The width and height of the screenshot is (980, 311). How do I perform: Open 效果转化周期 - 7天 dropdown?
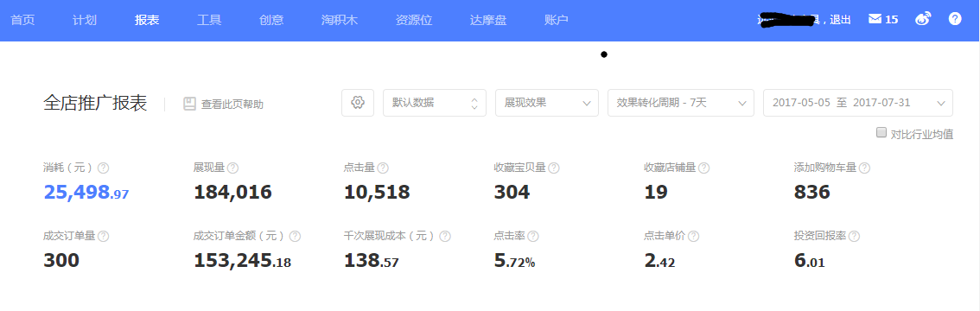(681, 103)
